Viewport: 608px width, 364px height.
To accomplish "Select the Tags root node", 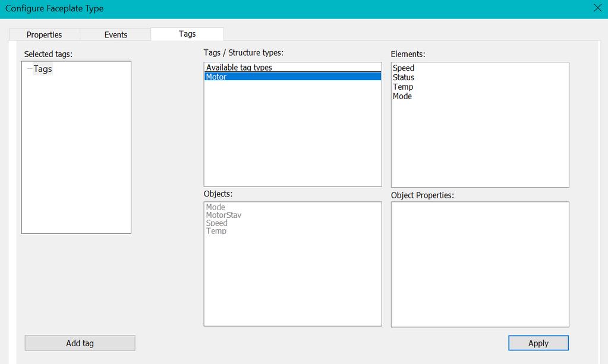I will [x=43, y=69].
